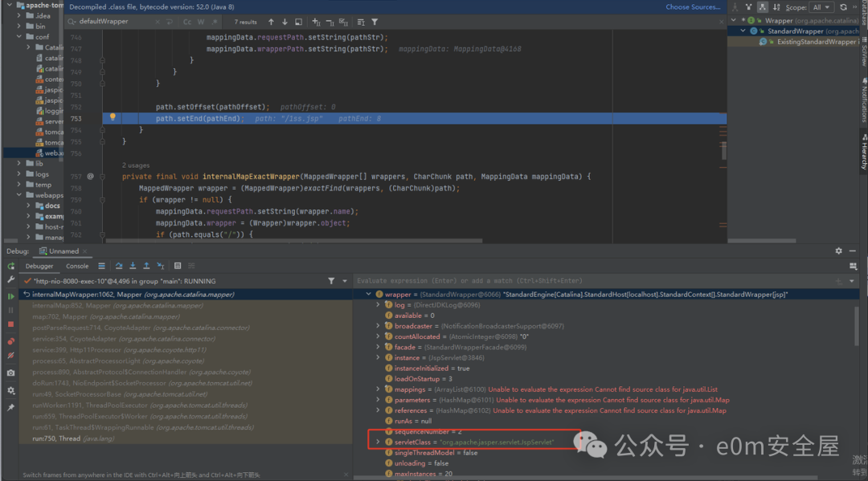The image size is (868, 481).
Task: Select run:750 Thread stack frame
Action: coord(186,438)
